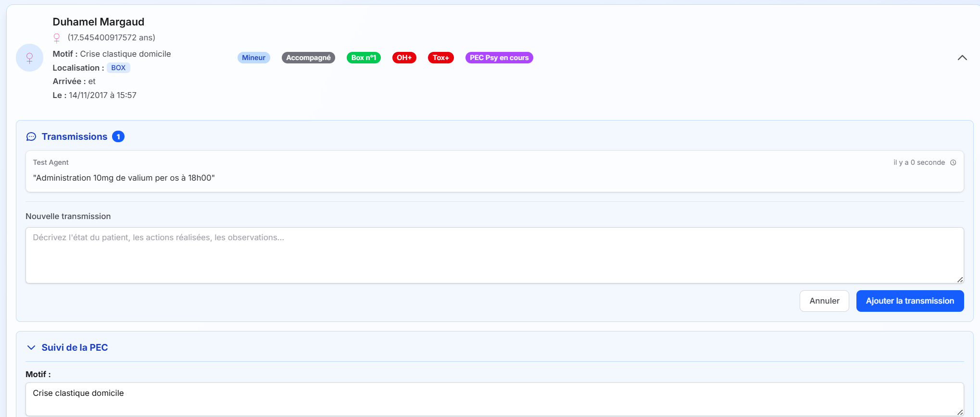The image size is (980, 417).
Task: Click the patient avatar female icon
Action: click(29, 58)
